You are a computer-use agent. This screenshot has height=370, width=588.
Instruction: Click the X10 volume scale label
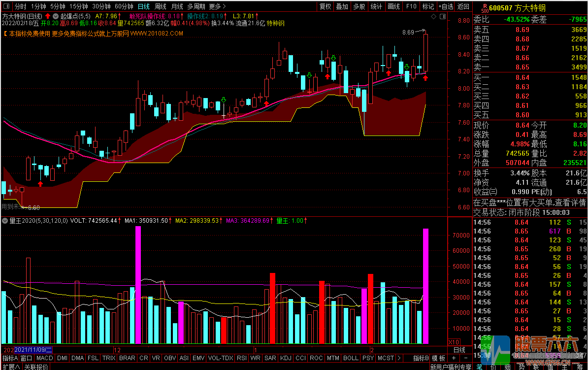point(454,342)
